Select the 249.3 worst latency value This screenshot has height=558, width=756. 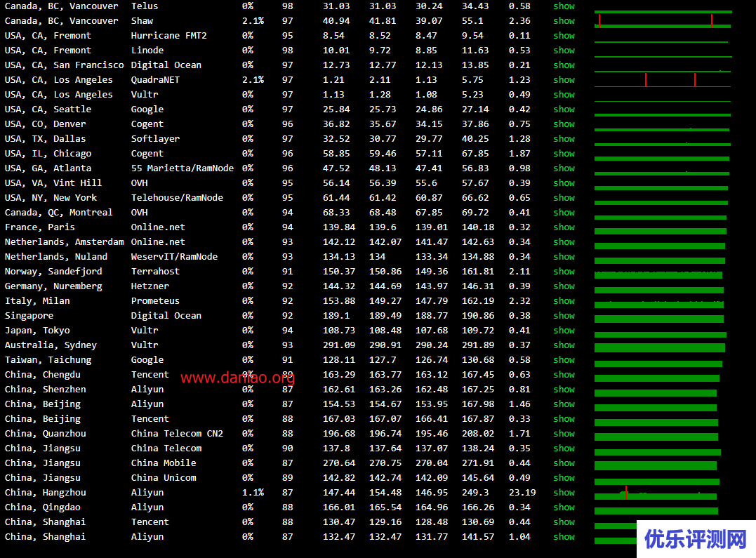(475, 493)
